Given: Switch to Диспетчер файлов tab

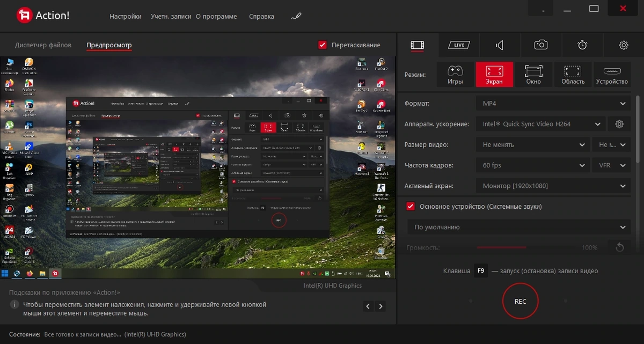Looking at the screenshot, I should click(43, 45).
